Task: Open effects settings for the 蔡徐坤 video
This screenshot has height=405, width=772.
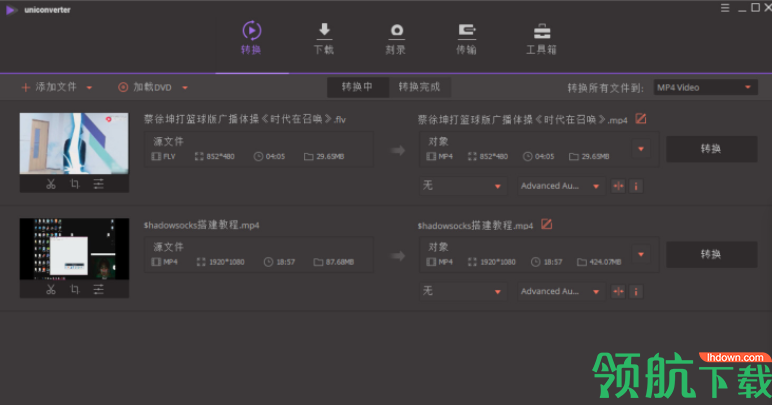Action: click(98, 184)
